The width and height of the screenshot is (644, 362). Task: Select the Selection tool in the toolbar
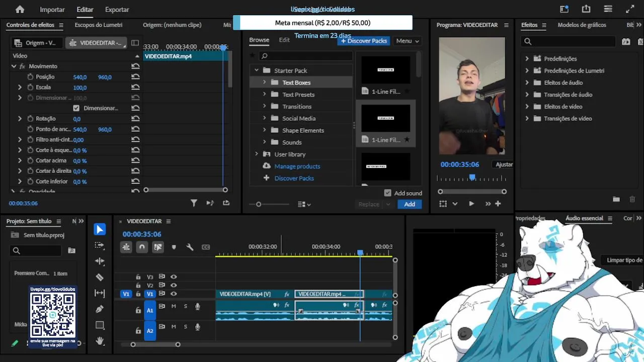click(x=100, y=229)
